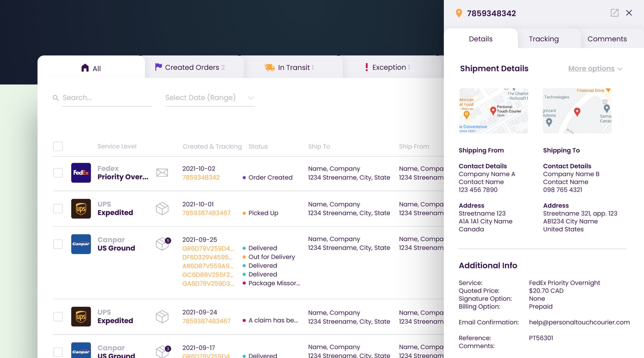The height and width of the screenshot is (358, 644).
Task: Click the Shipping From map thumbnail
Action: click(x=493, y=111)
